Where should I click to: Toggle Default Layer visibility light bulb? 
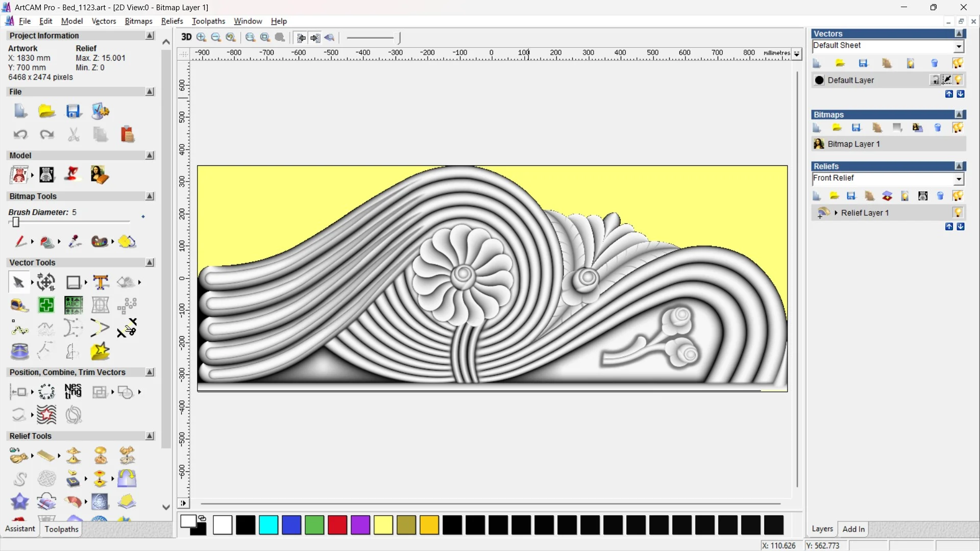pos(959,80)
